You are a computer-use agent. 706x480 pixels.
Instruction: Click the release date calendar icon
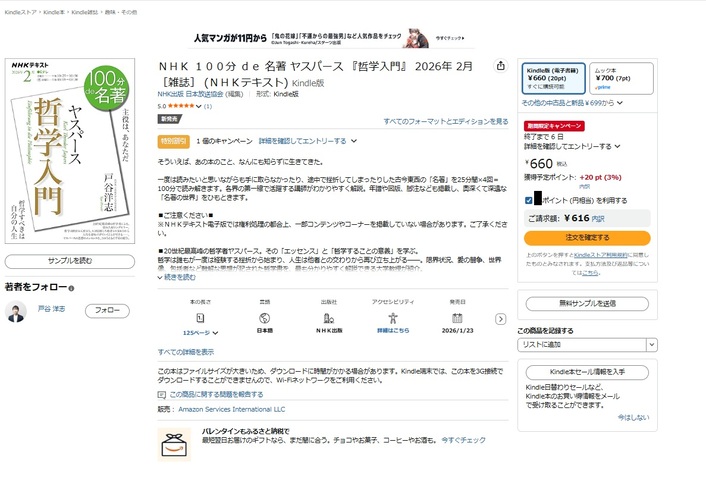(x=457, y=316)
